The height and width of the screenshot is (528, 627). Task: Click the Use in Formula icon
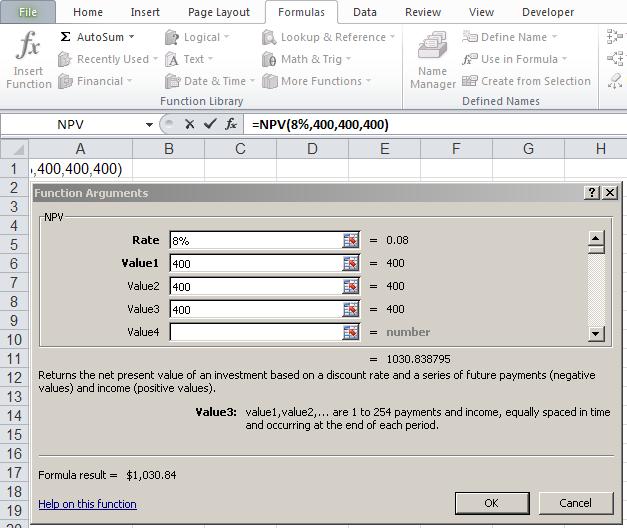click(470, 59)
